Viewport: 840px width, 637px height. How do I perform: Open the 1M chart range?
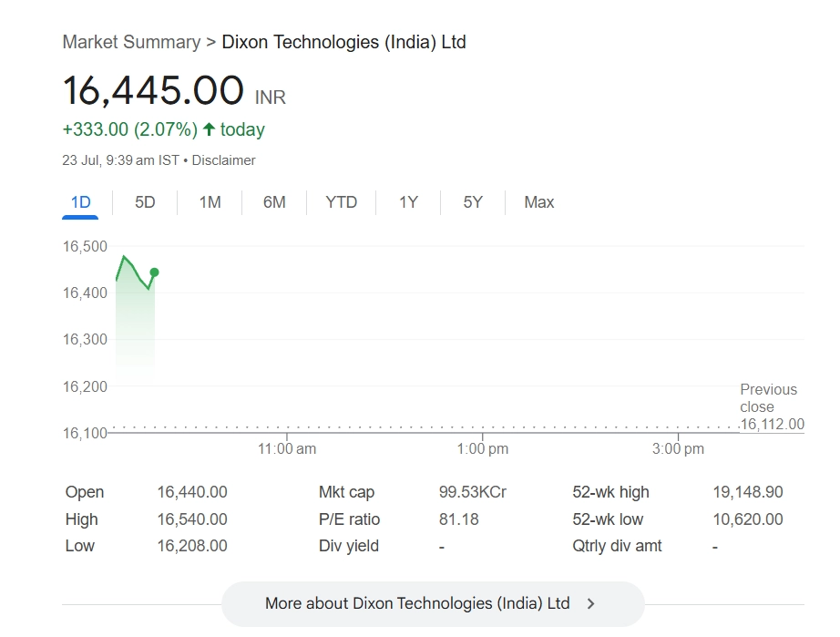click(210, 202)
